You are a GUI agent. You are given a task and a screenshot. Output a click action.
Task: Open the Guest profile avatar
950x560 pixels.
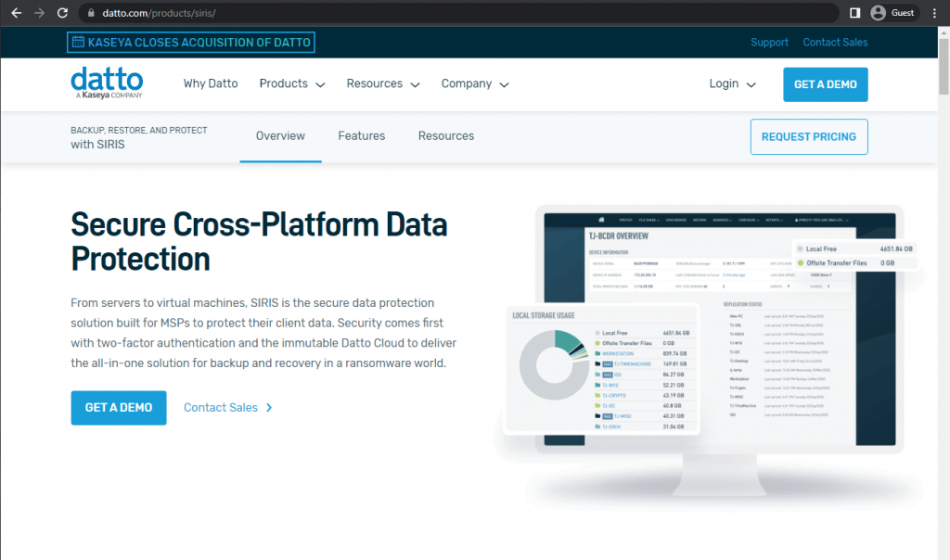878,13
